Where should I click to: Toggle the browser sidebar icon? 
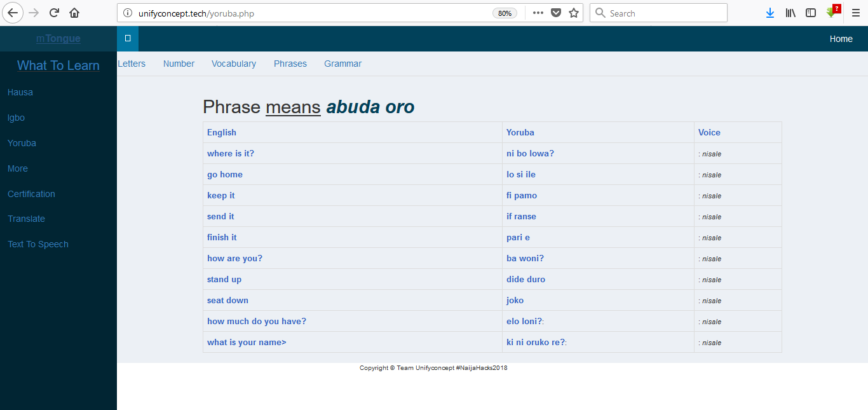811,13
